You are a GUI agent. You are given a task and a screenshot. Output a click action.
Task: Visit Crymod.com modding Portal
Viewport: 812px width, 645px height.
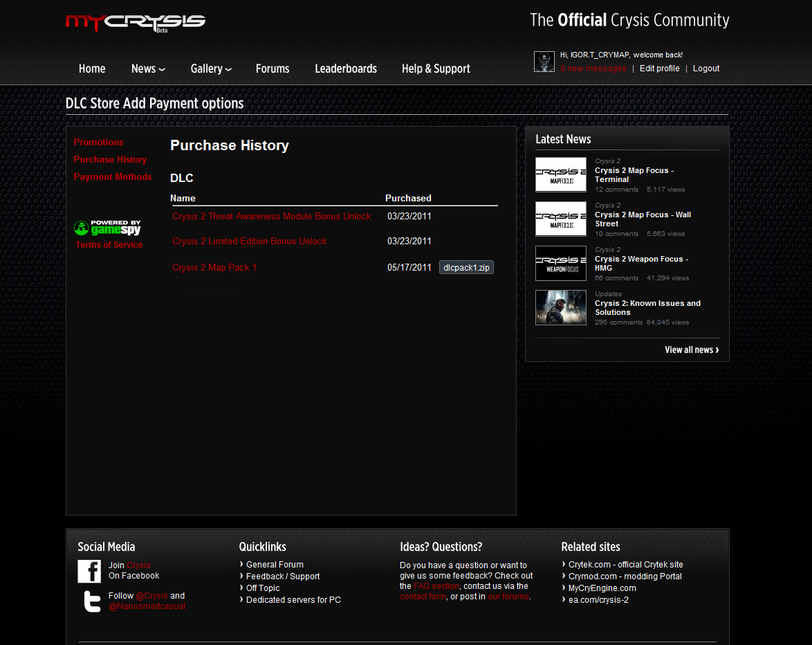[x=625, y=576]
